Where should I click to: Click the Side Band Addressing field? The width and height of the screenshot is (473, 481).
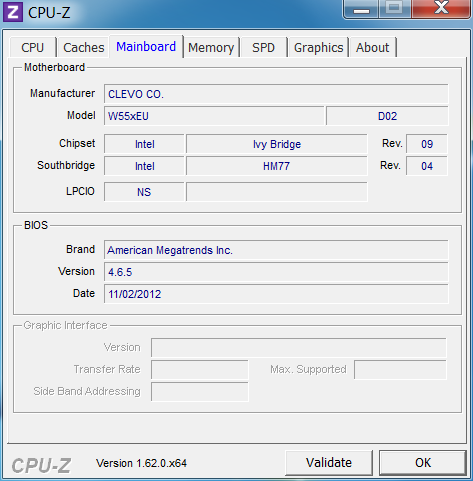(200, 392)
